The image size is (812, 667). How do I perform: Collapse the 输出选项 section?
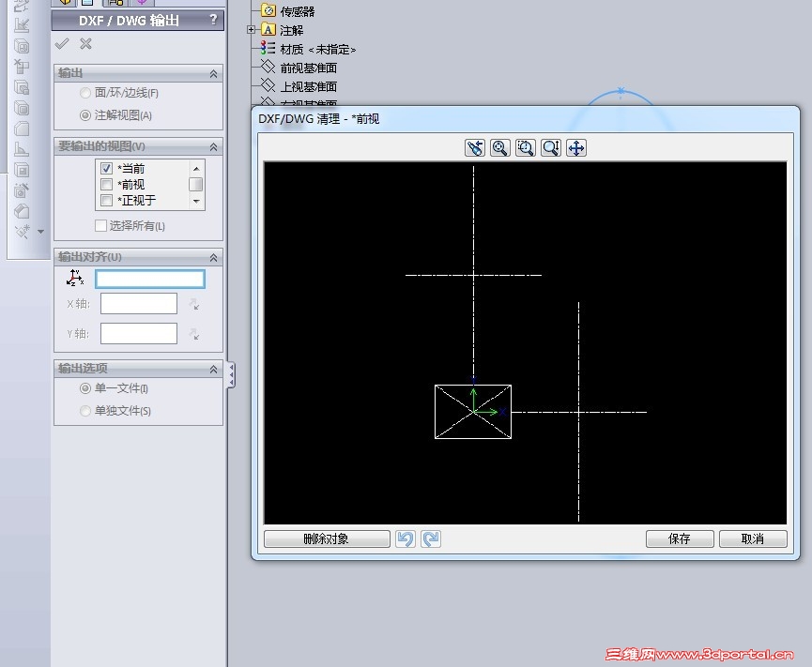coord(213,370)
